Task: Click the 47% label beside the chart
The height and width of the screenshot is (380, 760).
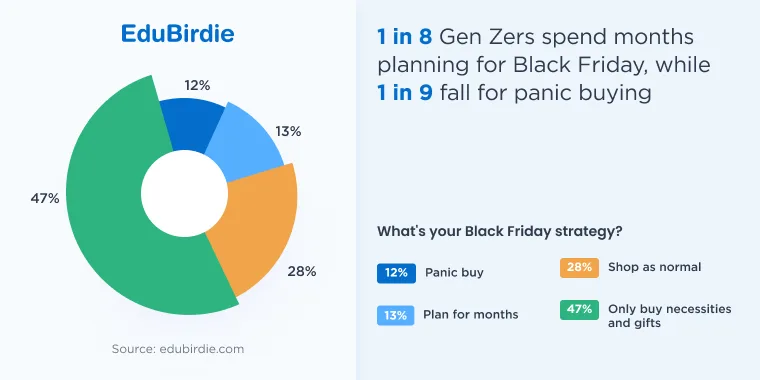Action: coord(45,198)
